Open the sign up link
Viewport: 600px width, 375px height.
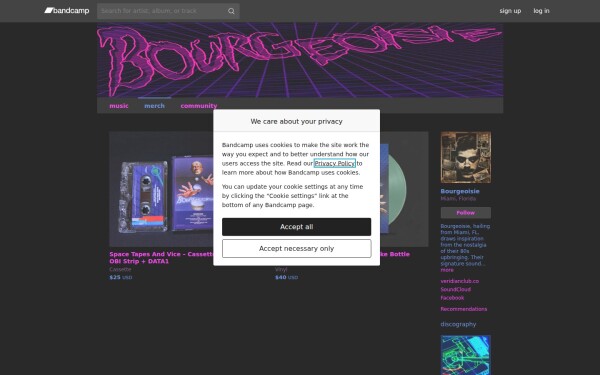(x=510, y=11)
